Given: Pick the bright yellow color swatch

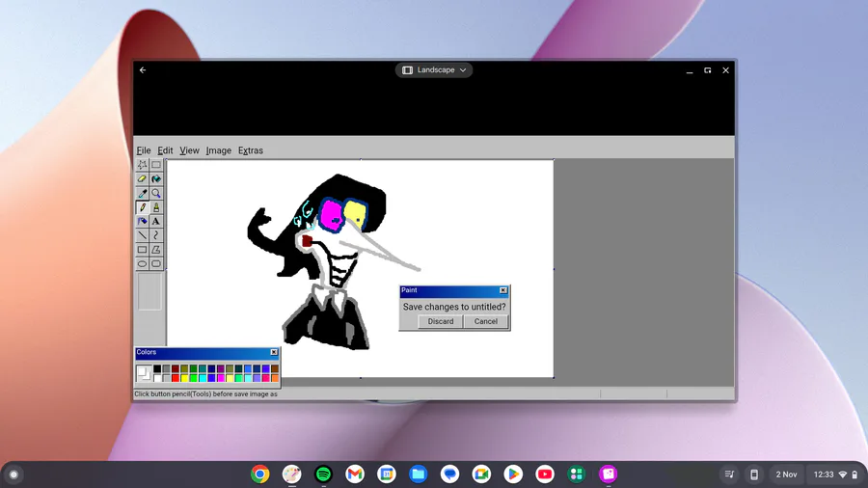Looking at the screenshot, I should point(184,378).
